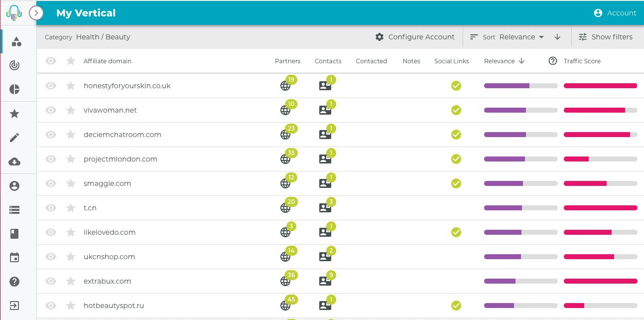This screenshot has width=644, height=320.
Task: Open the user profile icon in sidebar
Action: [x=15, y=186]
